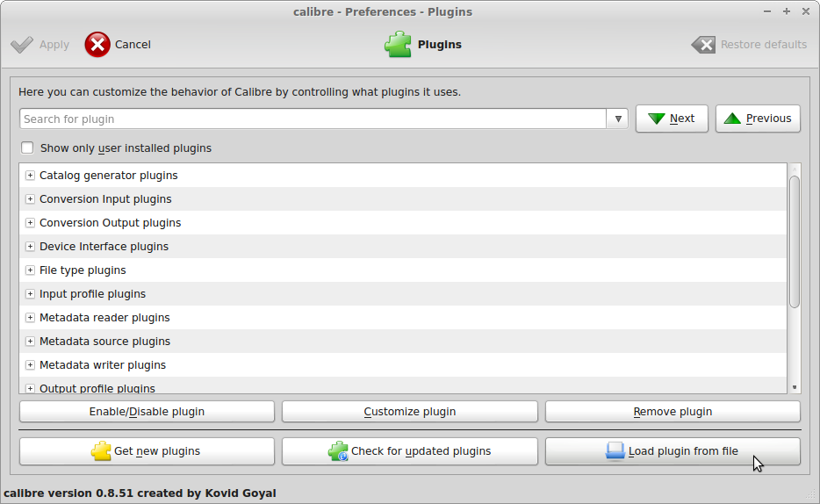Open the search history dropdown arrow
Image resolution: width=820 pixels, height=504 pixels.
click(617, 119)
